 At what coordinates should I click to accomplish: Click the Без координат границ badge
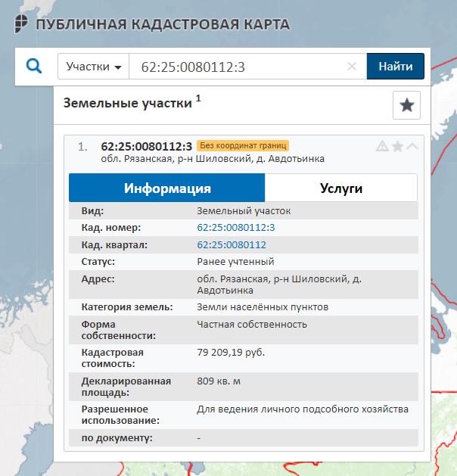pos(243,145)
